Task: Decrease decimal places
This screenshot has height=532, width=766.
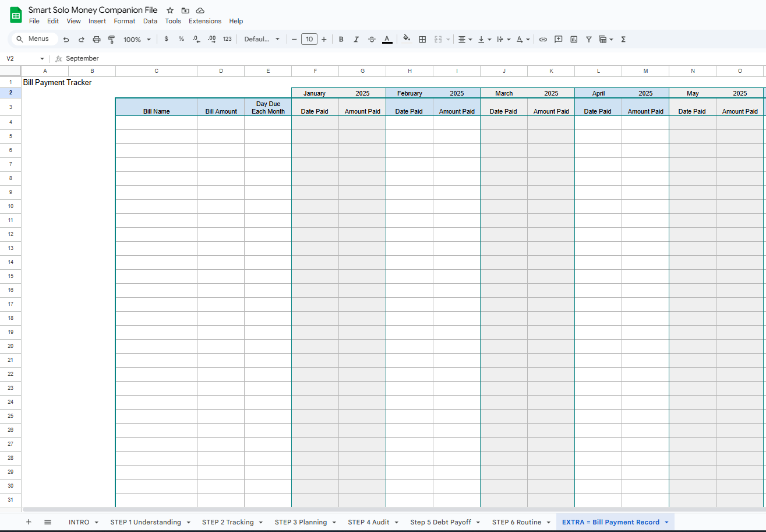Action: [x=196, y=39]
